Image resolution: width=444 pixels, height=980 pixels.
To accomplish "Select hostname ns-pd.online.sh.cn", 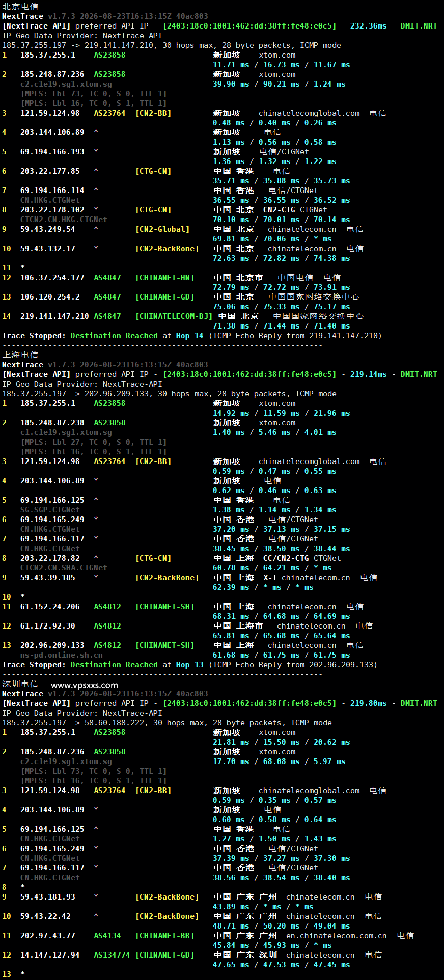I will pyautogui.click(x=62, y=655).
